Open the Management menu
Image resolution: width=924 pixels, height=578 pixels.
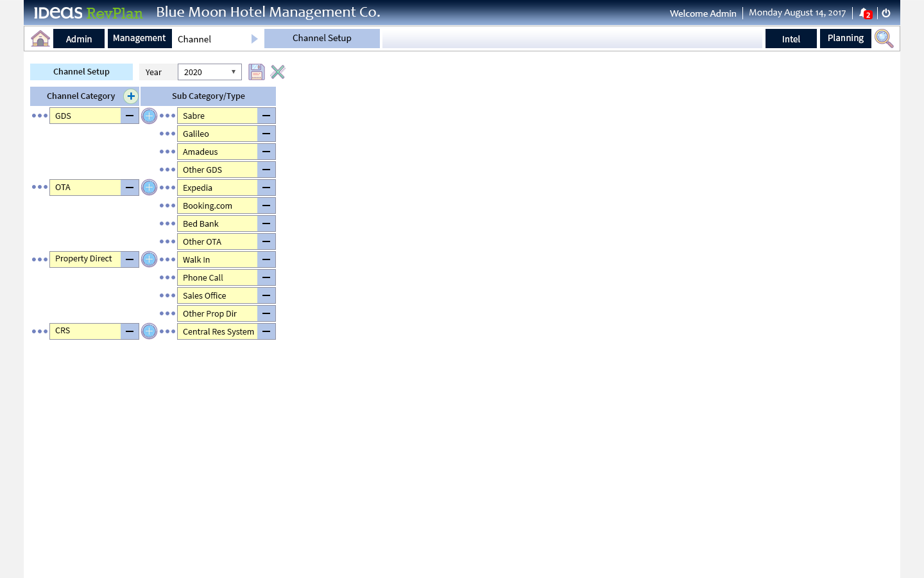tap(139, 39)
